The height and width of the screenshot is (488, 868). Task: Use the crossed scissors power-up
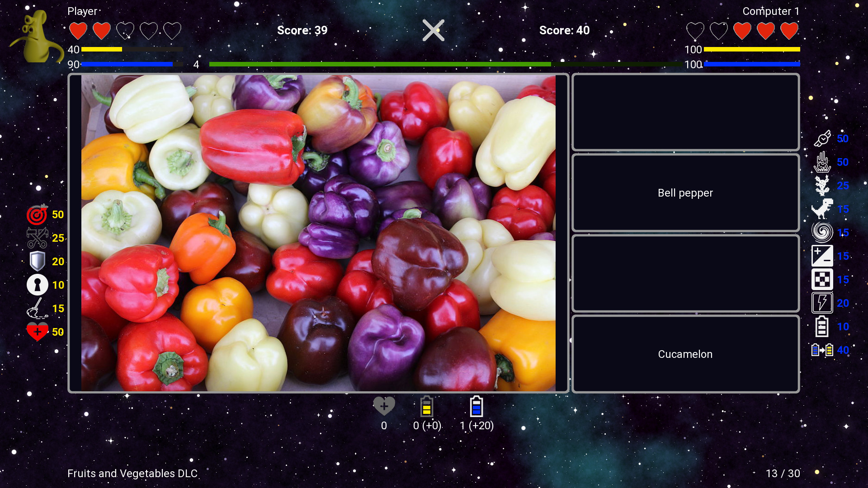(x=37, y=238)
